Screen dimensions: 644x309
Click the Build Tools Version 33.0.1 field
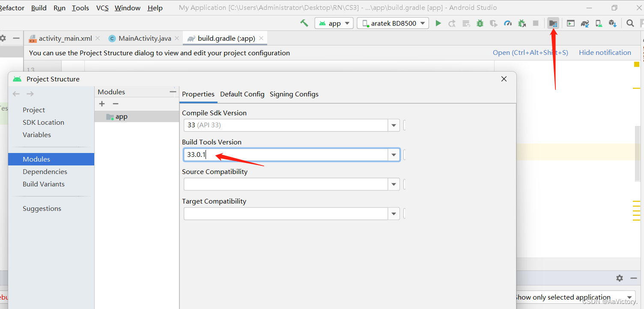286,155
